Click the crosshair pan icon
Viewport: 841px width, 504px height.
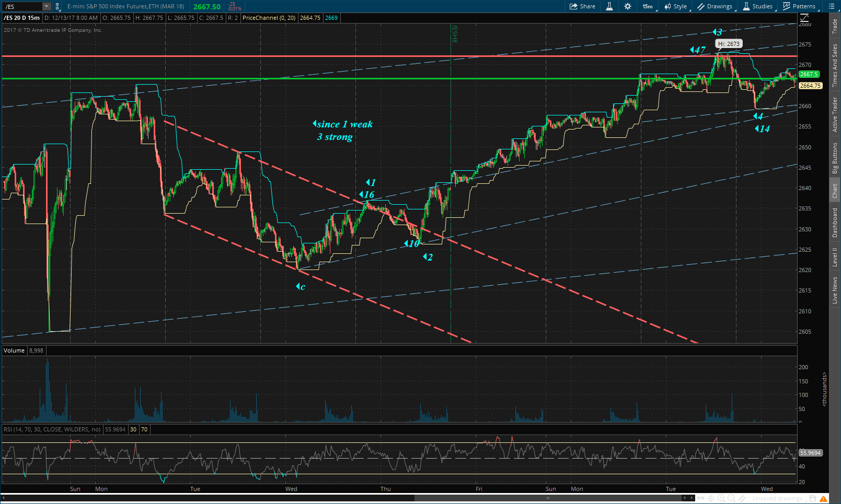711,498
